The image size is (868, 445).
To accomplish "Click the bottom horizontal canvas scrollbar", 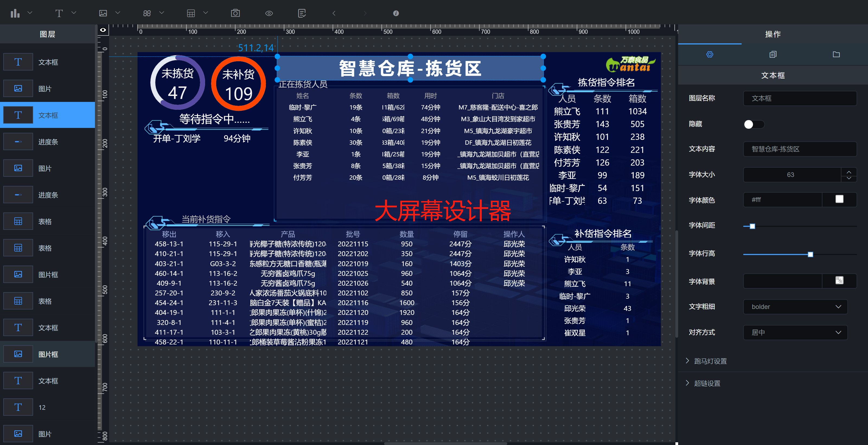I will [445, 443].
